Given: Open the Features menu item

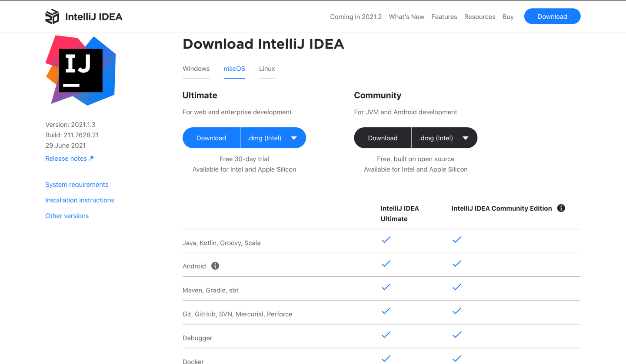Looking at the screenshot, I should pos(444,17).
